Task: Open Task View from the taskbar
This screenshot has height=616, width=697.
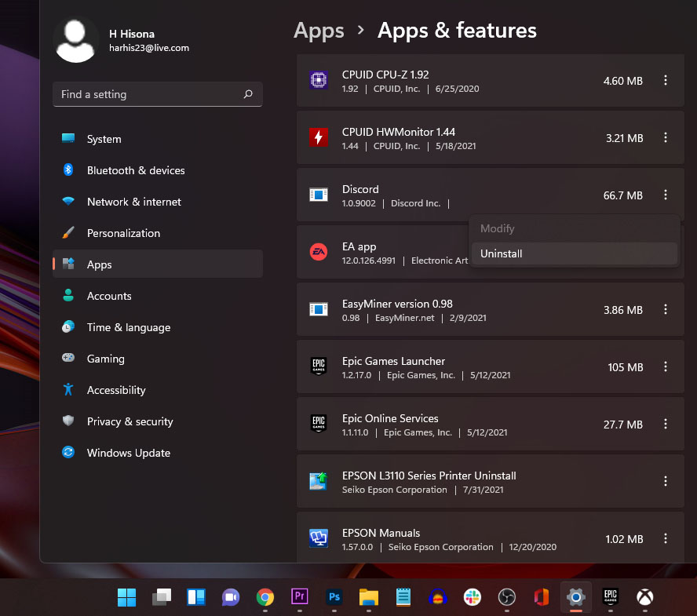Action: click(162, 597)
